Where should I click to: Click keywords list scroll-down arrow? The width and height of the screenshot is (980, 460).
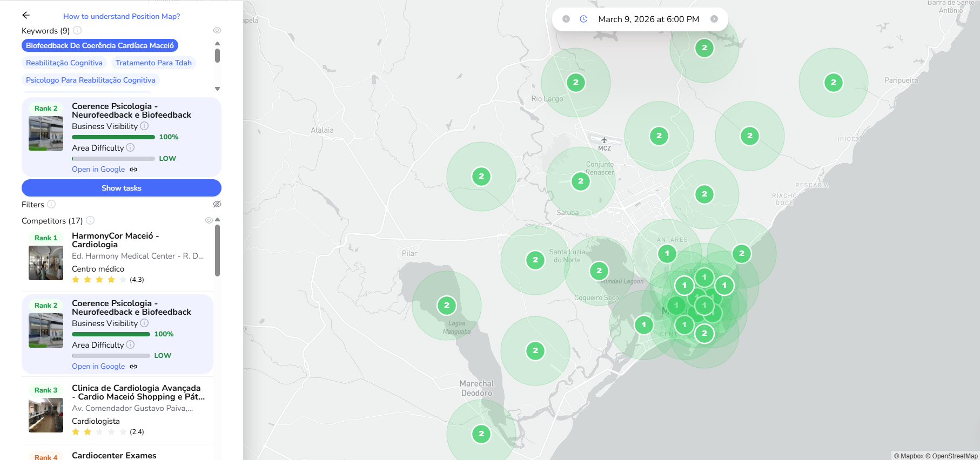(217, 89)
